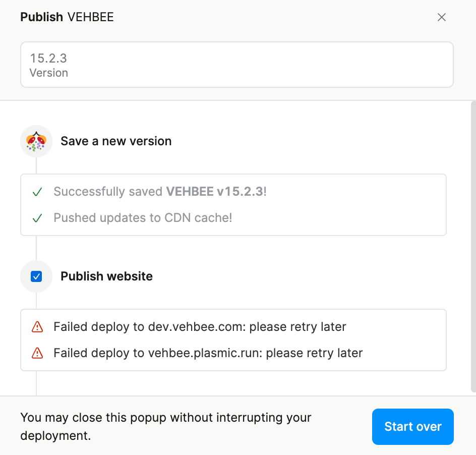Click the Successfully saved VEHBEE v15.2.3 message
This screenshot has height=455, width=476.
(160, 192)
